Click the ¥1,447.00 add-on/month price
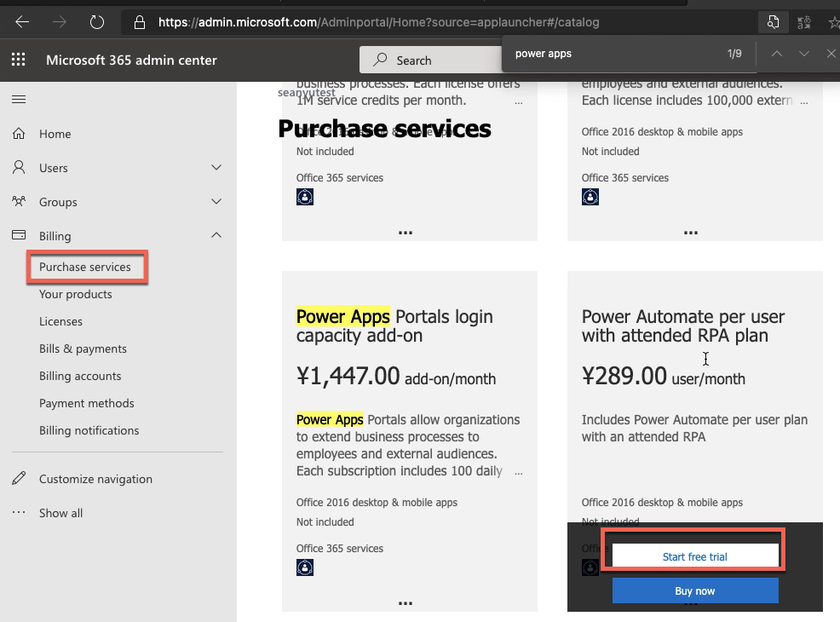 pos(396,376)
